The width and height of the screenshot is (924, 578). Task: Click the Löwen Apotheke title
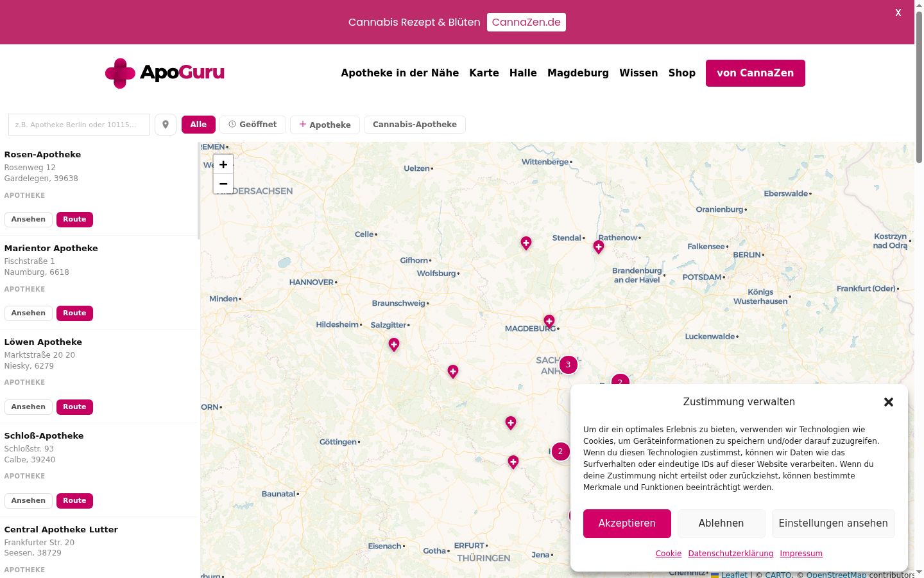tap(43, 342)
